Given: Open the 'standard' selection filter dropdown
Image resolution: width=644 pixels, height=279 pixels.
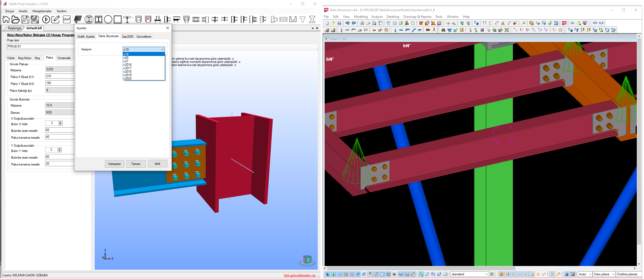Looking at the screenshot, I should 470,274.
